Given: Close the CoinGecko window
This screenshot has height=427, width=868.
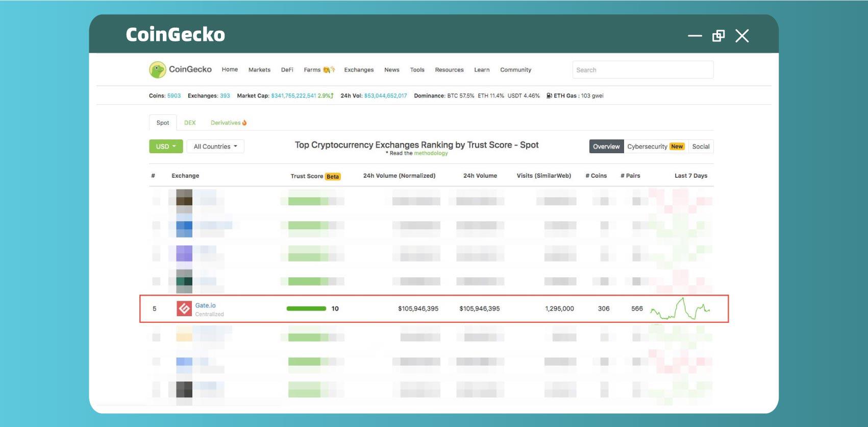Looking at the screenshot, I should pyautogui.click(x=742, y=36).
